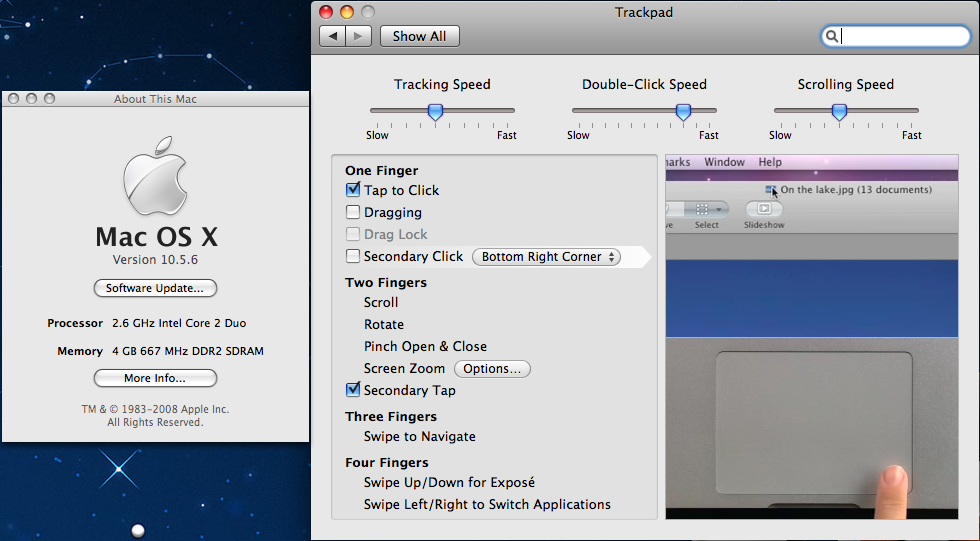Screen dimensions: 980x541
Task: Close the Trackpad window with red button
Action: click(326, 12)
